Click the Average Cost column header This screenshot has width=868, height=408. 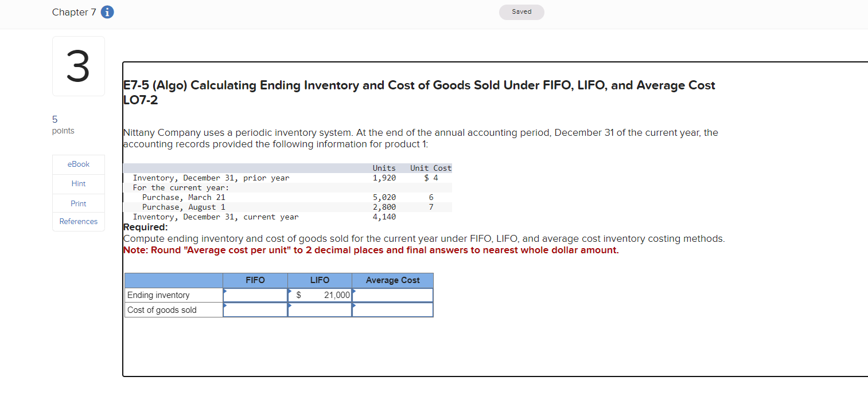(392, 280)
